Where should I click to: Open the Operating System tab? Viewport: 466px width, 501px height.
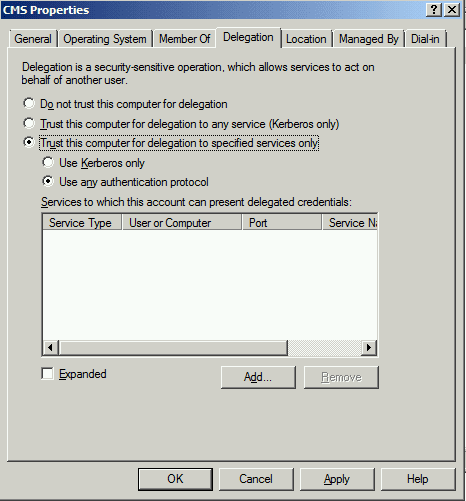[x=105, y=39]
